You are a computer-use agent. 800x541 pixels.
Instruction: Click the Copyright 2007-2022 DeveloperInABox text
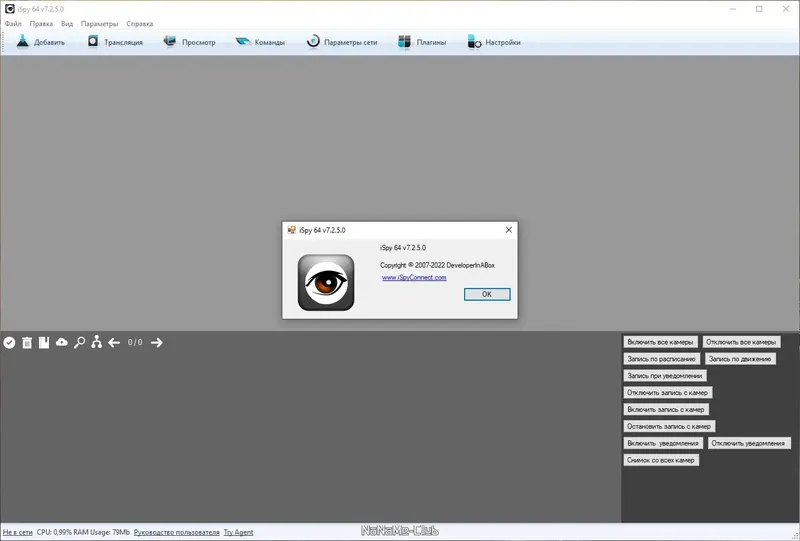tap(437, 265)
